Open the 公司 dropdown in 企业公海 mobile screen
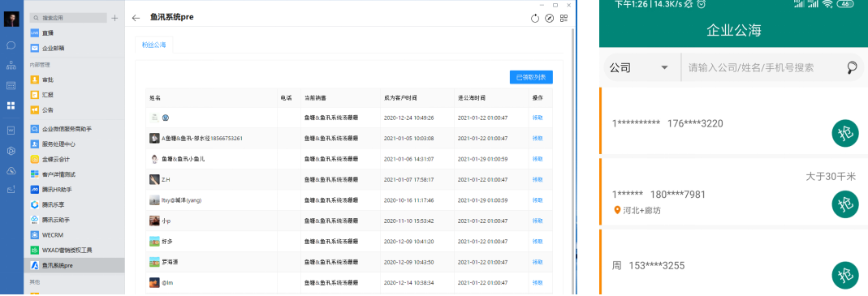The image size is (868, 296). 639,68
